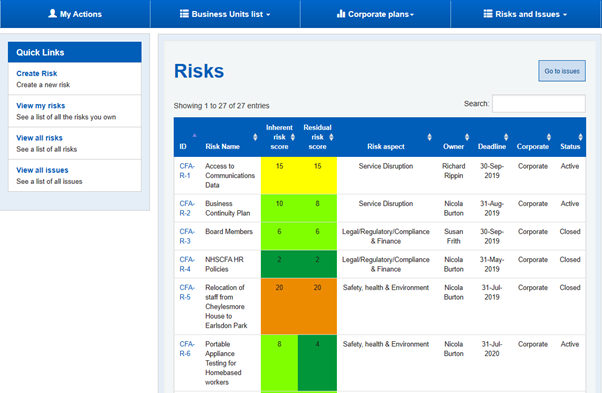Sort by Risk Name using its sort arrows
The height and width of the screenshot is (393, 602).
coord(255,137)
